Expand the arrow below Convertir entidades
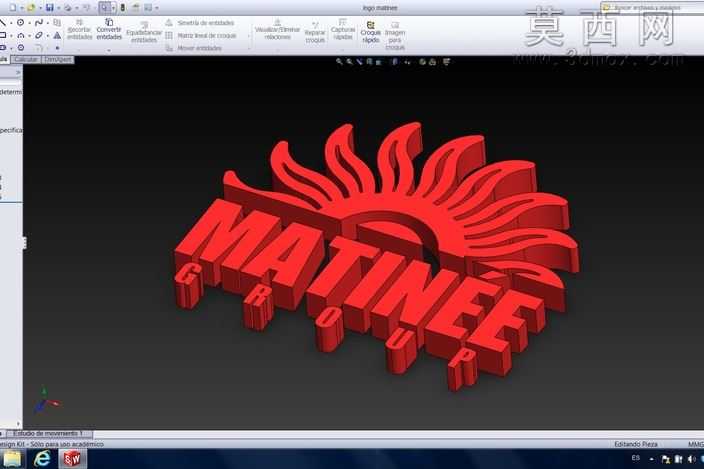Image resolution: width=704 pixels, height=469 pixels. tap(109, 50)
